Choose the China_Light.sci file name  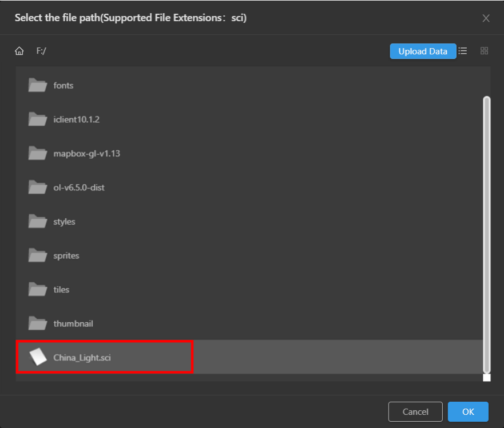coord(82,358)
